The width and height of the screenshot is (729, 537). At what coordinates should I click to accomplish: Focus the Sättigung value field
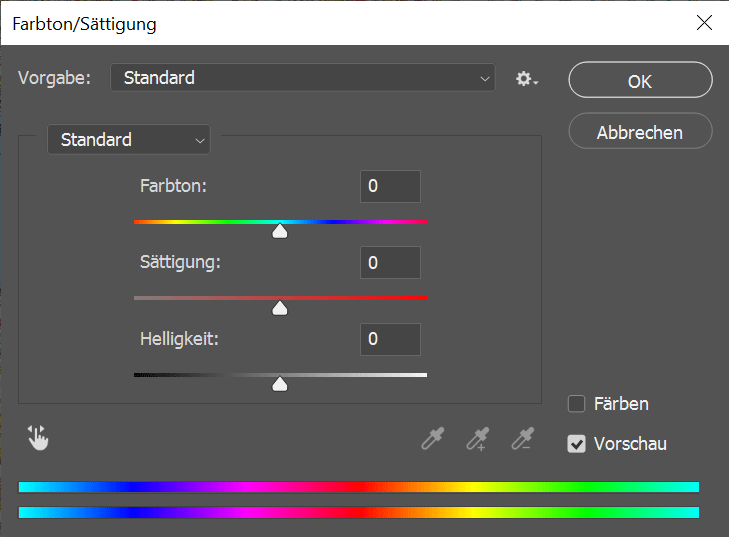[x=391, y=263]
